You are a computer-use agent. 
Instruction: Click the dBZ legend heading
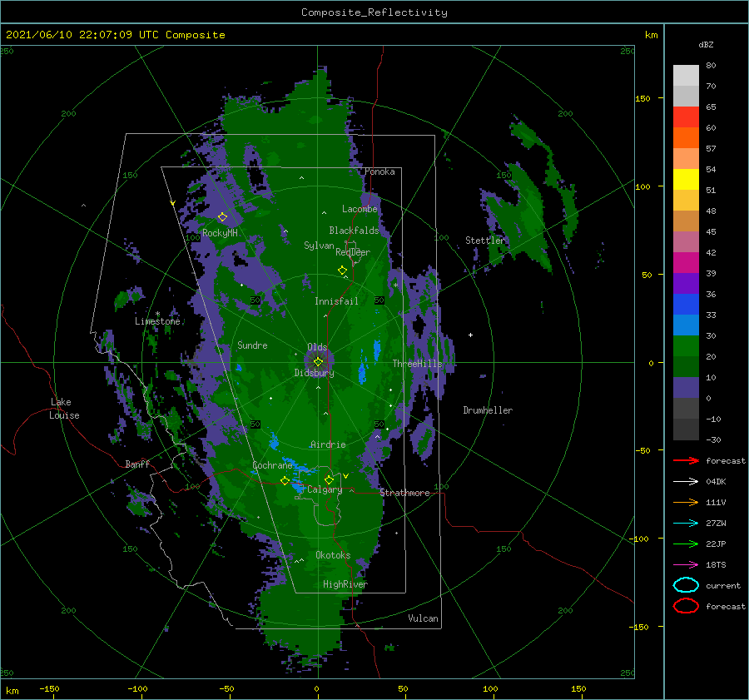[x=706, y=44]
